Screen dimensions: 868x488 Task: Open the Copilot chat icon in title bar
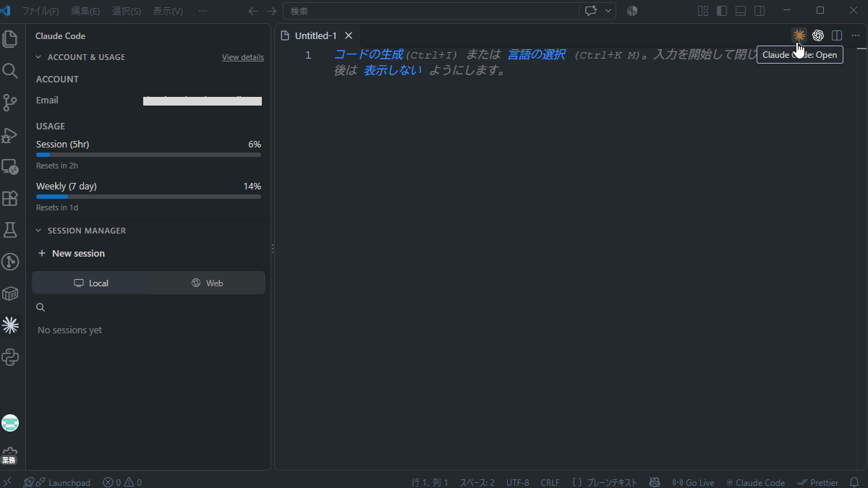(x=591, y=11)
